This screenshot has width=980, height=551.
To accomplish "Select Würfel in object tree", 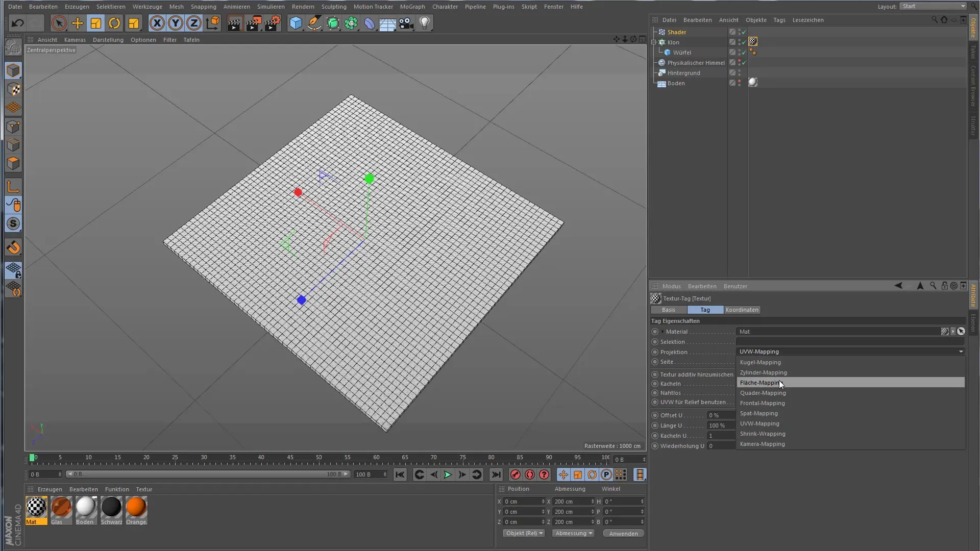I will (681, 53).
